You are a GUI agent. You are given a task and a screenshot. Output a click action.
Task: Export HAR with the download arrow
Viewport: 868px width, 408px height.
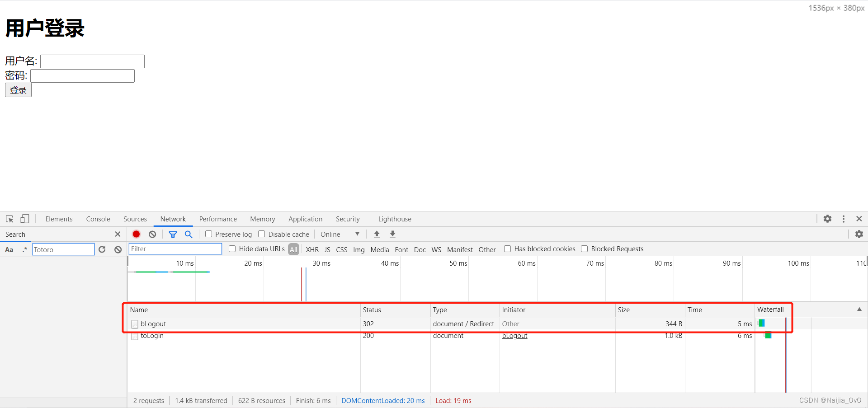tap(392, 234)
